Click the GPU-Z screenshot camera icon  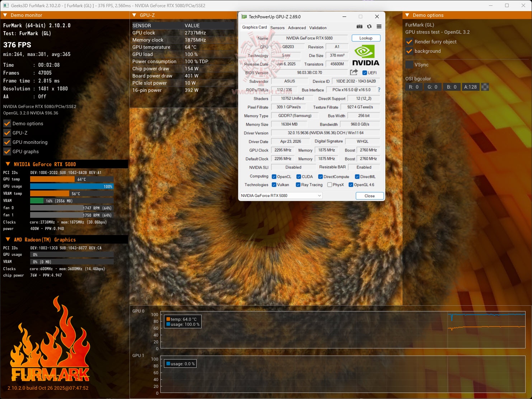(x=359, y=27)
